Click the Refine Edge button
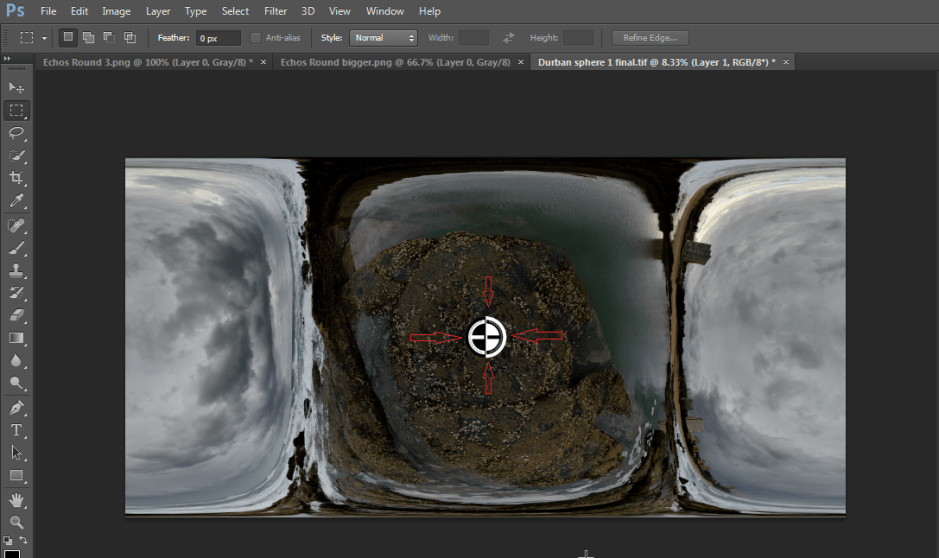The width and height of the screenshot is (939, 558). tap(650, 38)
